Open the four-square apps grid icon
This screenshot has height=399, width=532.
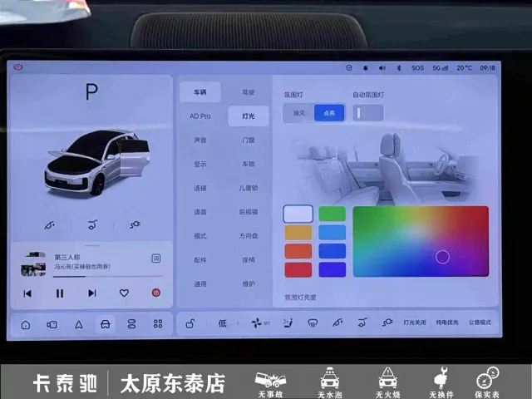coord(158,323)
